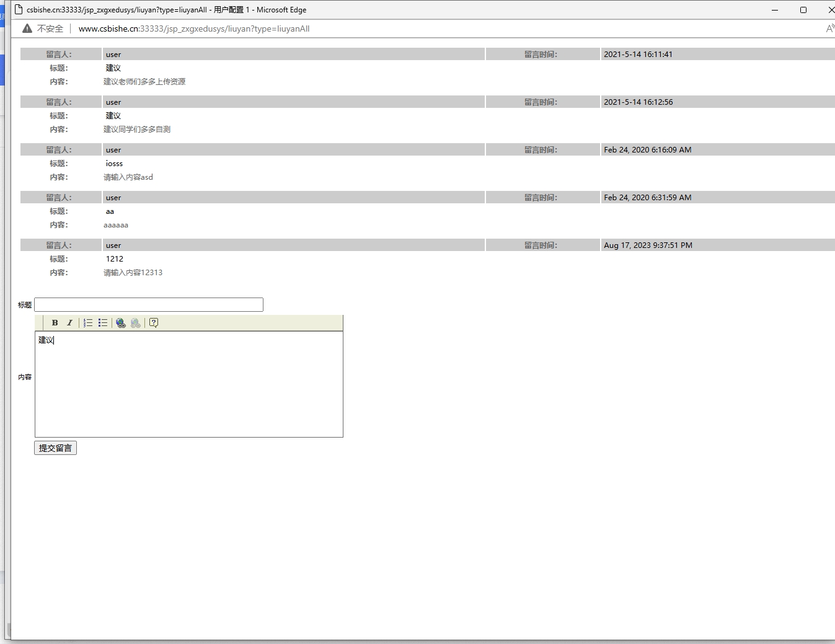The width and height of the screenshot is (835, 644).
Task: Select timestamp 2021-5-14 16:12:56
Action: click(638, 102)
